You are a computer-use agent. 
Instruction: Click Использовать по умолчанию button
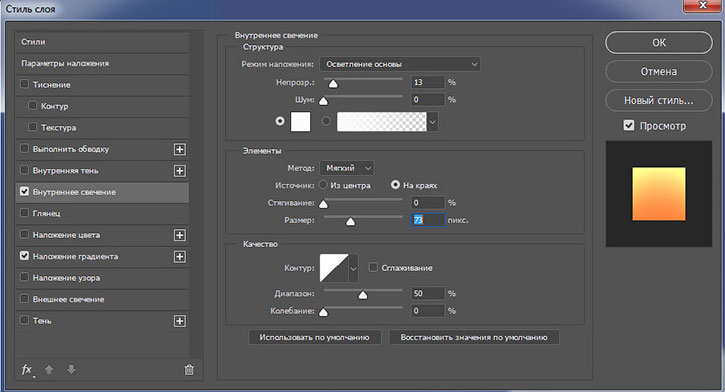tap(314, 337)
